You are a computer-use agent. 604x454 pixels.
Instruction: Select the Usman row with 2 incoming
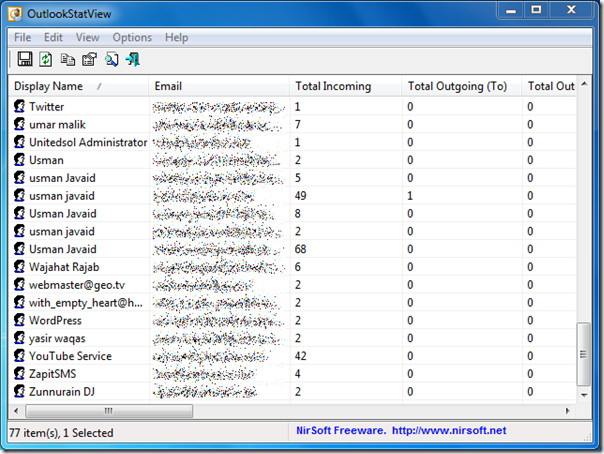pos(46,160)
